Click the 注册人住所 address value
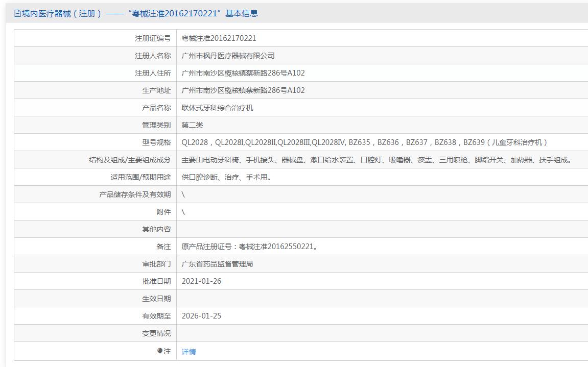588x367 pixels. pyautogui.click(x=243, y=73)
